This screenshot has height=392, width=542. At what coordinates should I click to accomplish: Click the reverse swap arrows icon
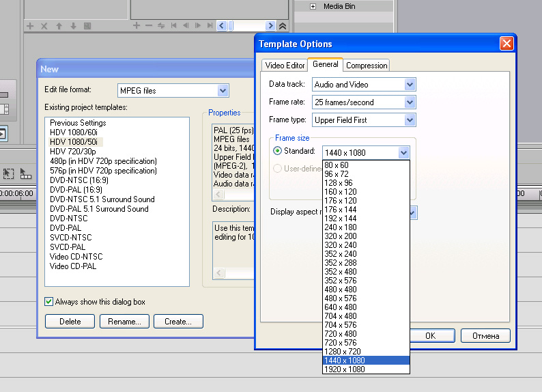(x=161, y=25)
